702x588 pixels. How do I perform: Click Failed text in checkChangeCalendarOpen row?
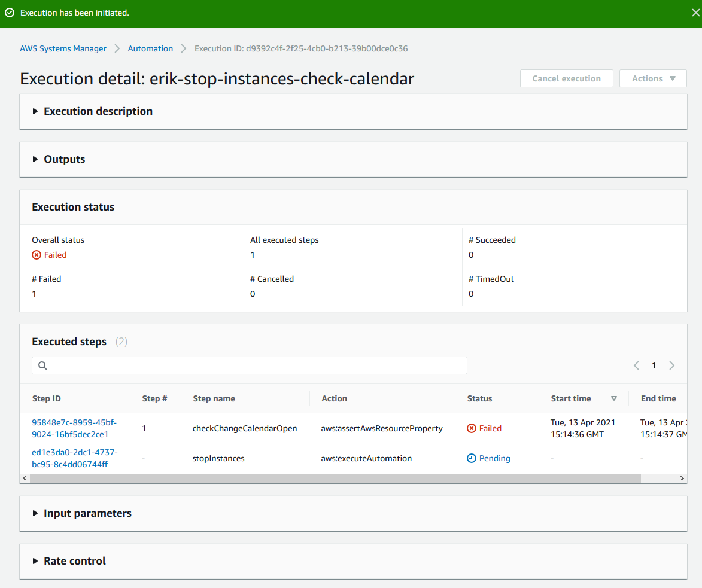490,429
